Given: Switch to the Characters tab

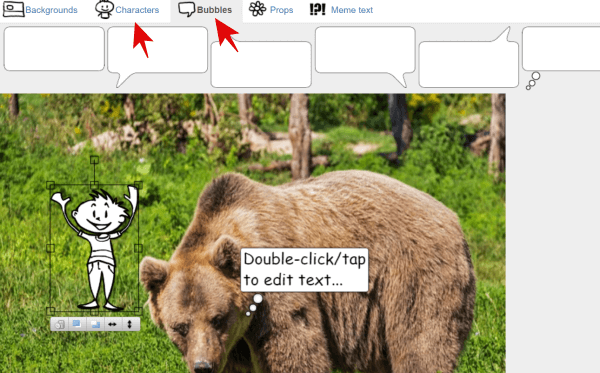Looking at the screenshot, I should (x=127, y=10).
